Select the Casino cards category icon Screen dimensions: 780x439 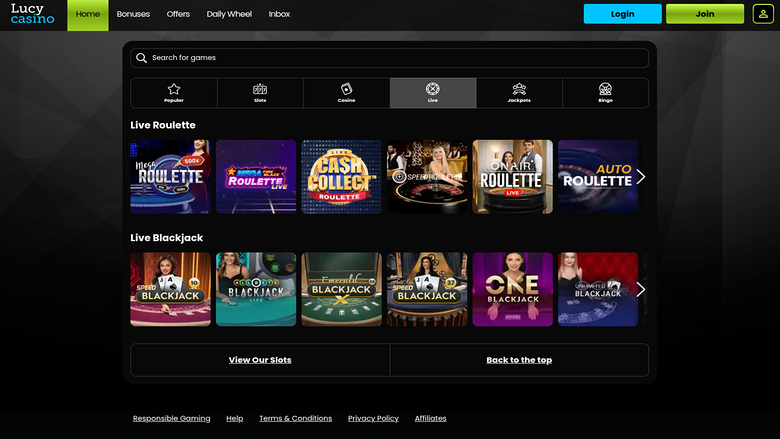(x=346, y=89)
